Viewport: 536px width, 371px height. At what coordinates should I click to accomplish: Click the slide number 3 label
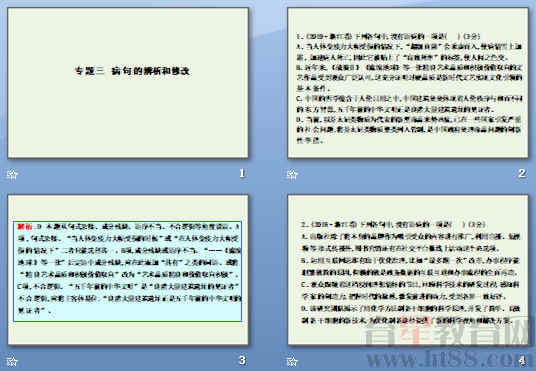(242, 360)
